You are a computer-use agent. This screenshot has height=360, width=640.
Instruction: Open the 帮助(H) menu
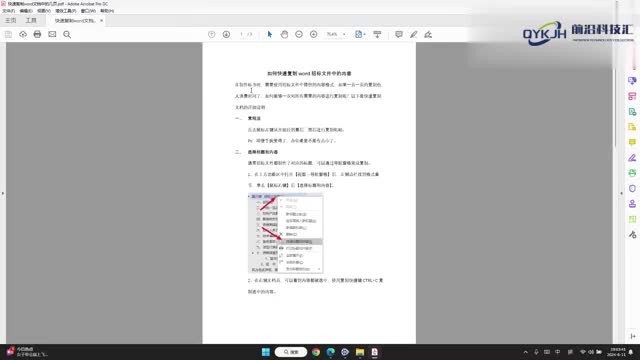tap(107, 11)
